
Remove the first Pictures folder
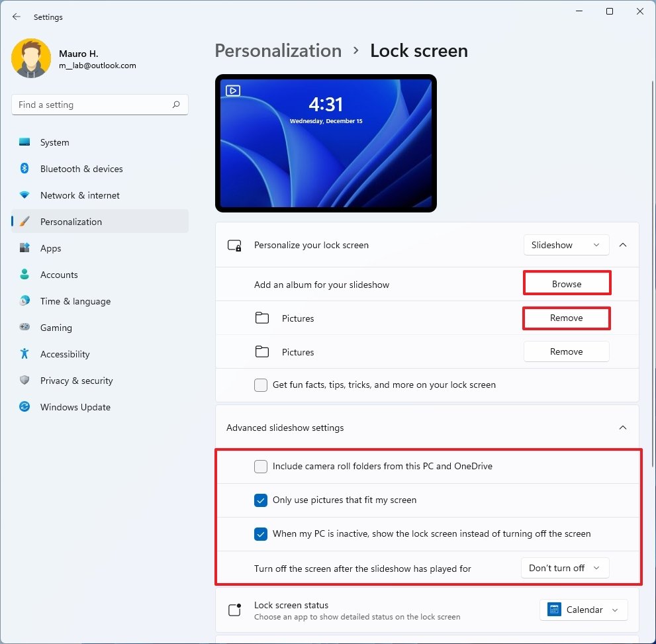[566, 318]
